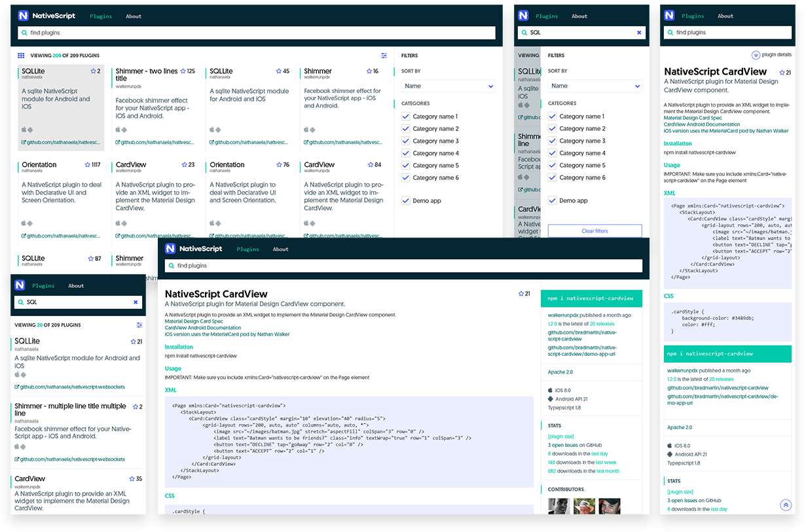Toggle the filter sliders icon in the plugin list window
The image size is (806, 532).
(x=384, y=56)
